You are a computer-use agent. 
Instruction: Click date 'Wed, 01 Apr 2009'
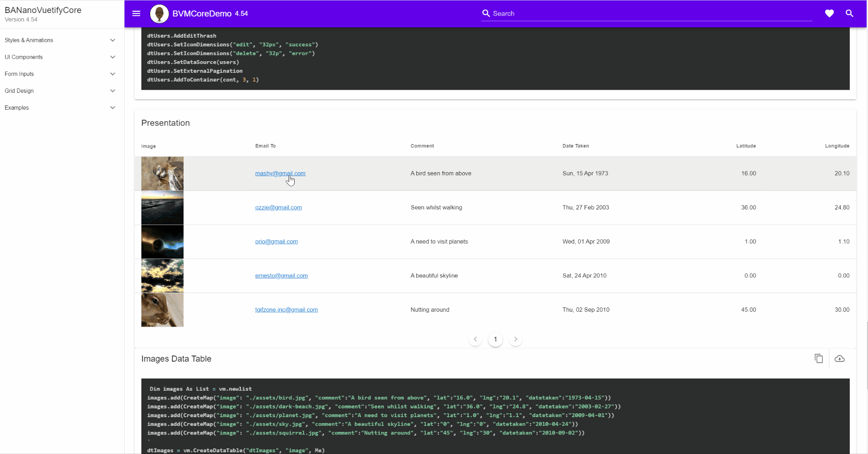tap(586, 242)
